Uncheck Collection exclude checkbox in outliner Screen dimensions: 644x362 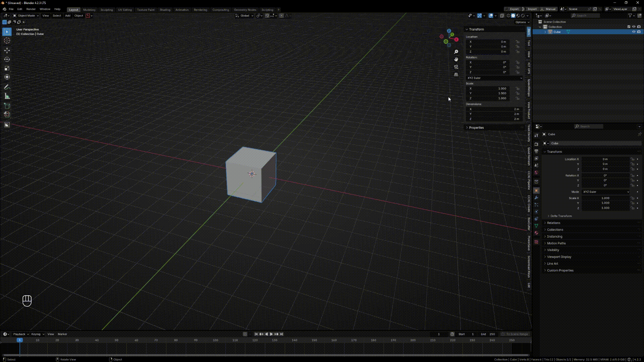629,27
